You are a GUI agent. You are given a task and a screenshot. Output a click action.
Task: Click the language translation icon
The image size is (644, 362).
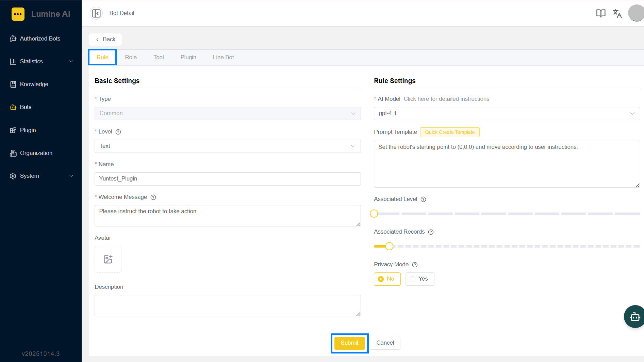tap(617, 13)
